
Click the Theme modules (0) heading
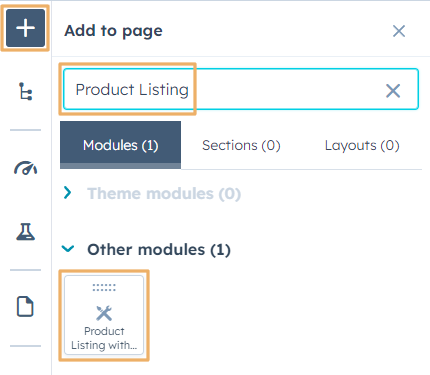coord(164,193)
